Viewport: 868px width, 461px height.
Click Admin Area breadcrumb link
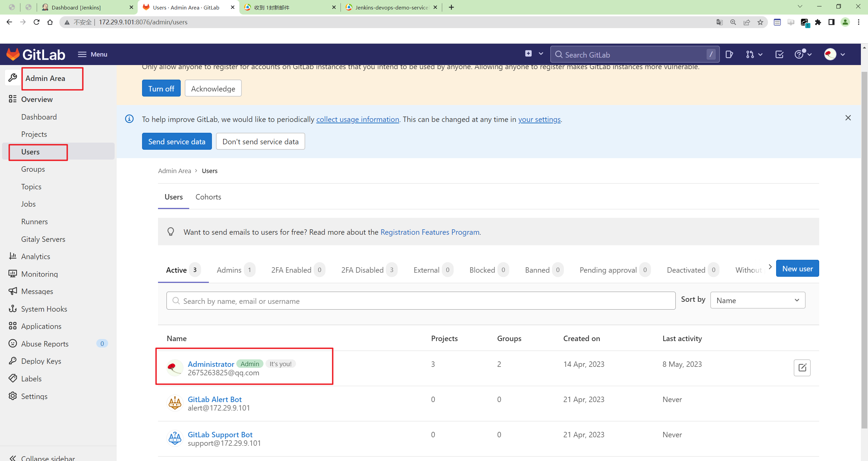point(175,171)
